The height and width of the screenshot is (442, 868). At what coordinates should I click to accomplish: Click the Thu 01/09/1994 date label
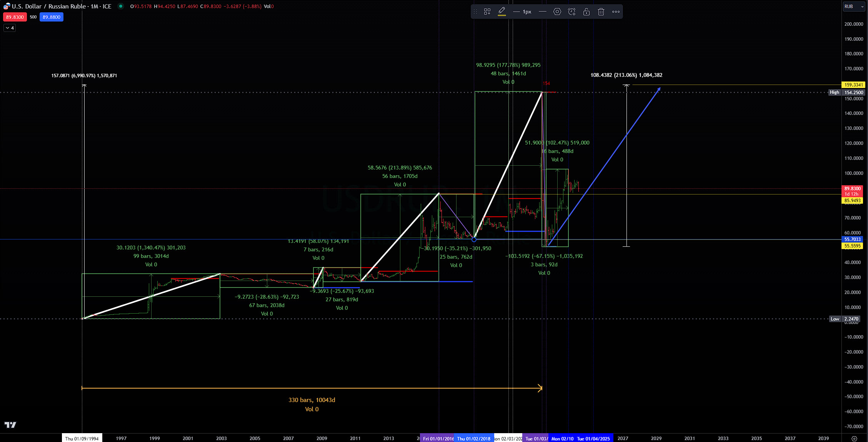pyautogui.click(x=82, y=439)
